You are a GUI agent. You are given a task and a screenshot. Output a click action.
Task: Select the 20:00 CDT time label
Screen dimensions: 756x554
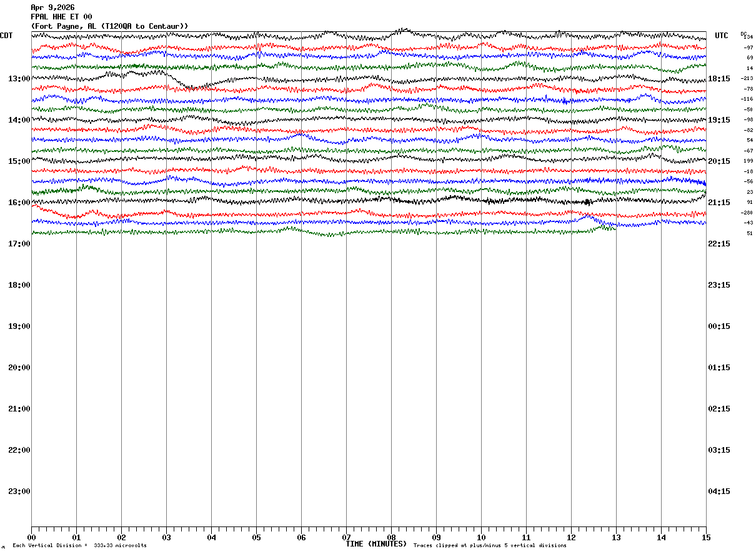(19, 368)
